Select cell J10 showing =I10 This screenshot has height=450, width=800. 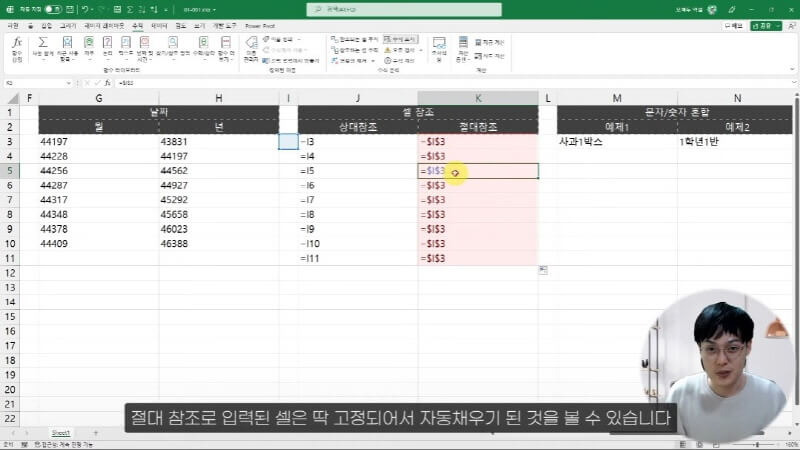[x=358, y=244]
